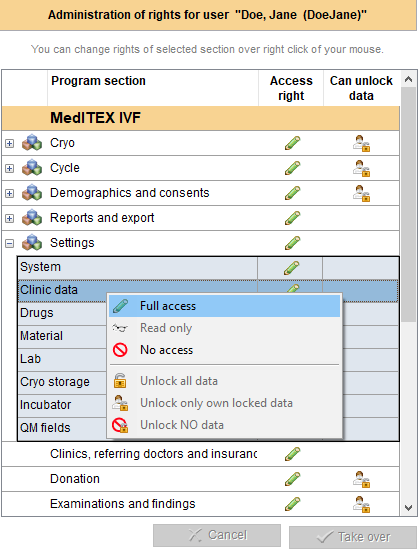
Task: Click the Donation unlock data user-lock icon
Action: 361,479
